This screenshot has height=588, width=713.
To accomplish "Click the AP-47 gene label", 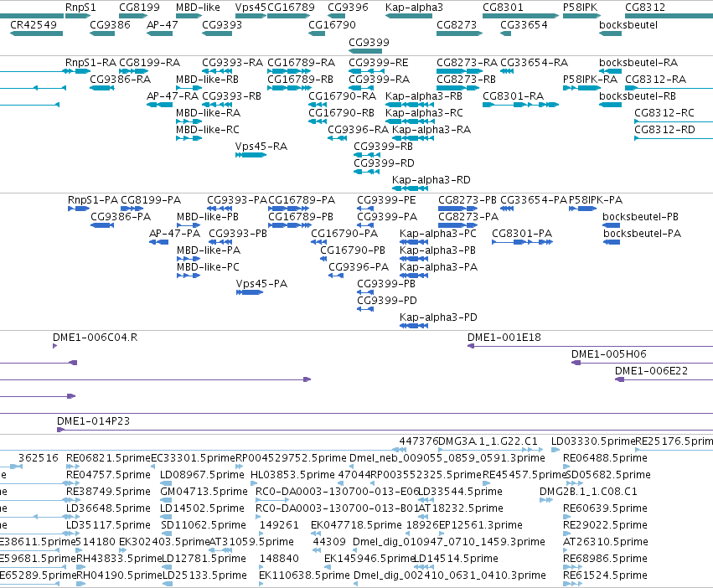I will point(163,24).
